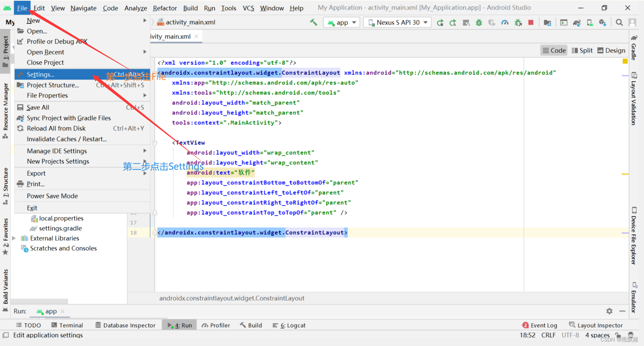
Task: Click the tool windows toggle in bottom-left corner
Action: (6, 335)
